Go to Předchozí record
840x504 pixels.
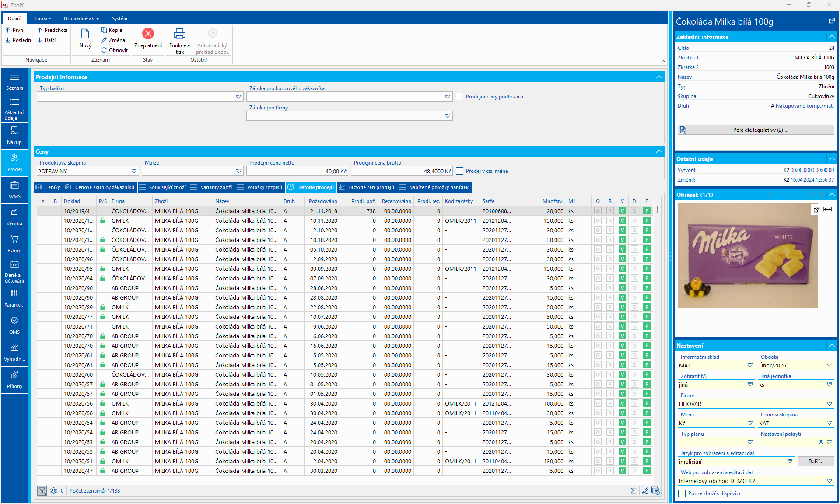pos(52,30)
